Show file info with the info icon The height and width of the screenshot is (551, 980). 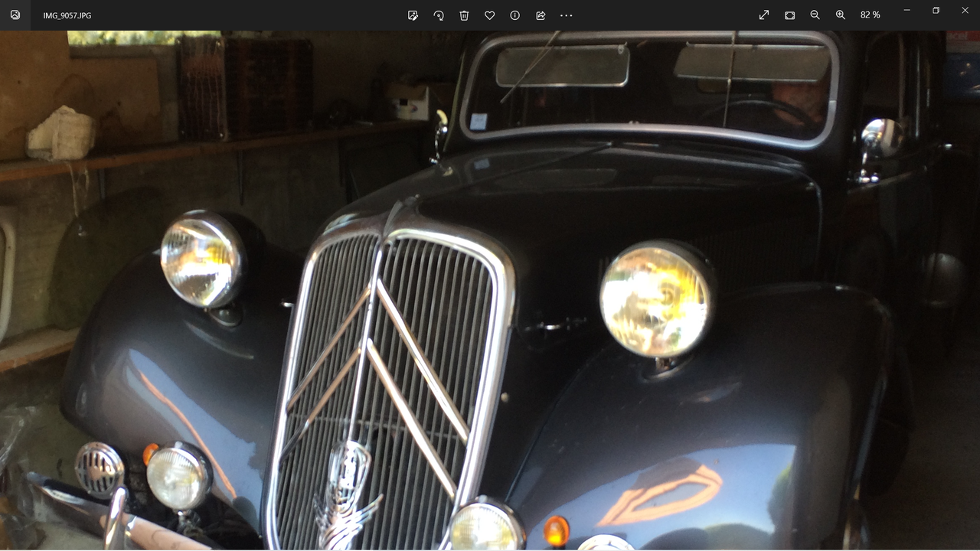coord(515,15)
